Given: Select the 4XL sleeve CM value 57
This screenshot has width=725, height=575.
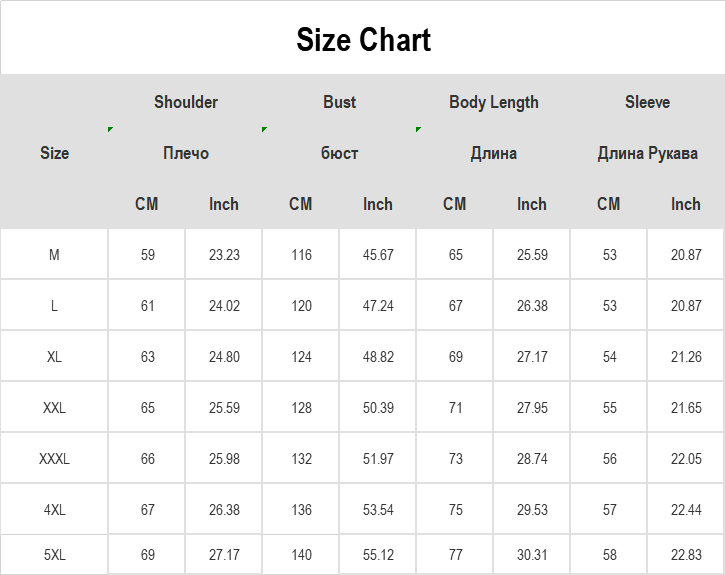Looking at the screenshot, I should click(609, 509).
